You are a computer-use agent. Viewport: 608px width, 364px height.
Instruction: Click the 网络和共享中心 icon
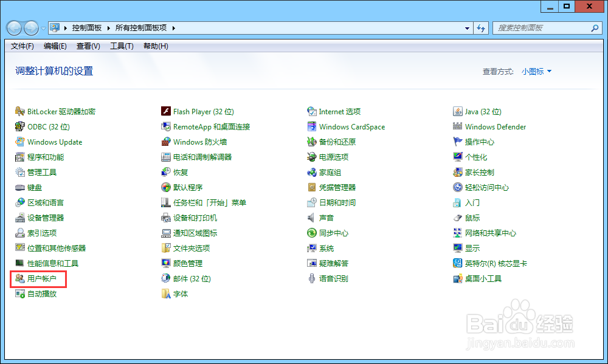point(458,233)
